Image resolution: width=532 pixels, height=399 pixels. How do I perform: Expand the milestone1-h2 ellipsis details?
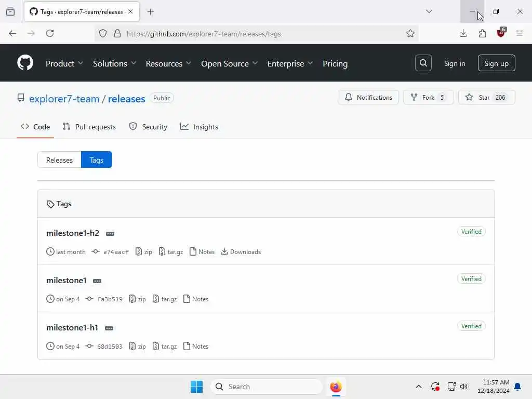(110, 233)
